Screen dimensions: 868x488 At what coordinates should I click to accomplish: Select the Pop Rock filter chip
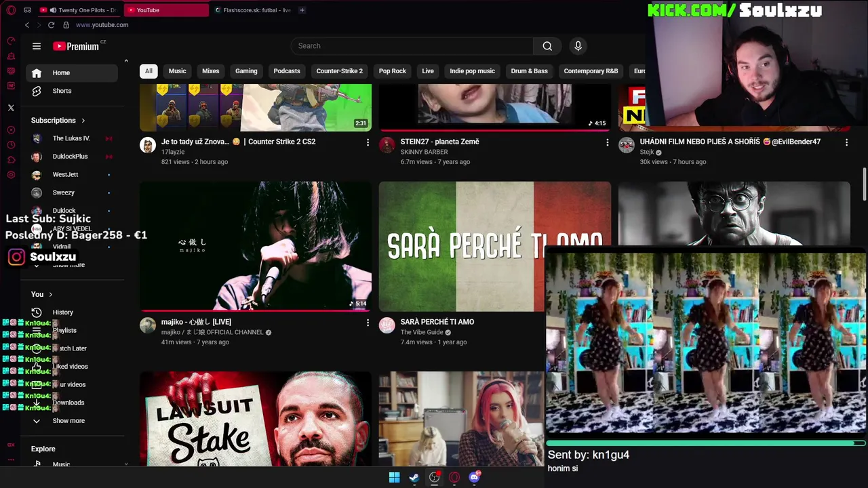[393, 71]
